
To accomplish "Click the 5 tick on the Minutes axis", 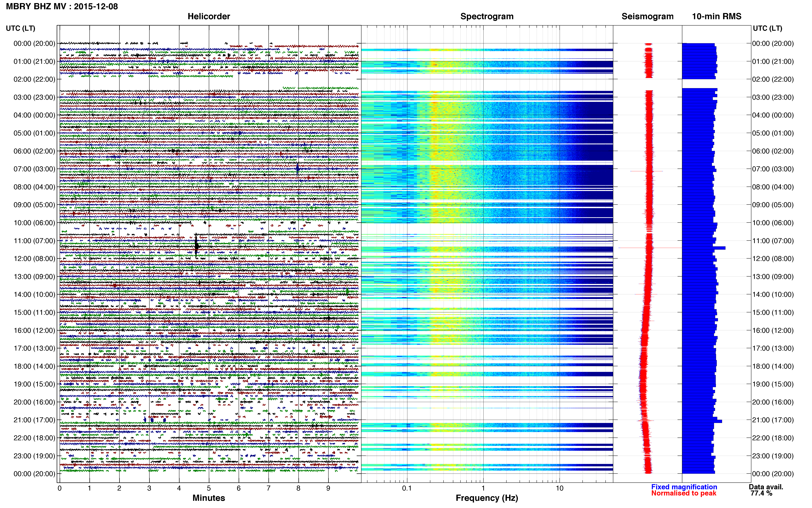I will pos(209,488).
